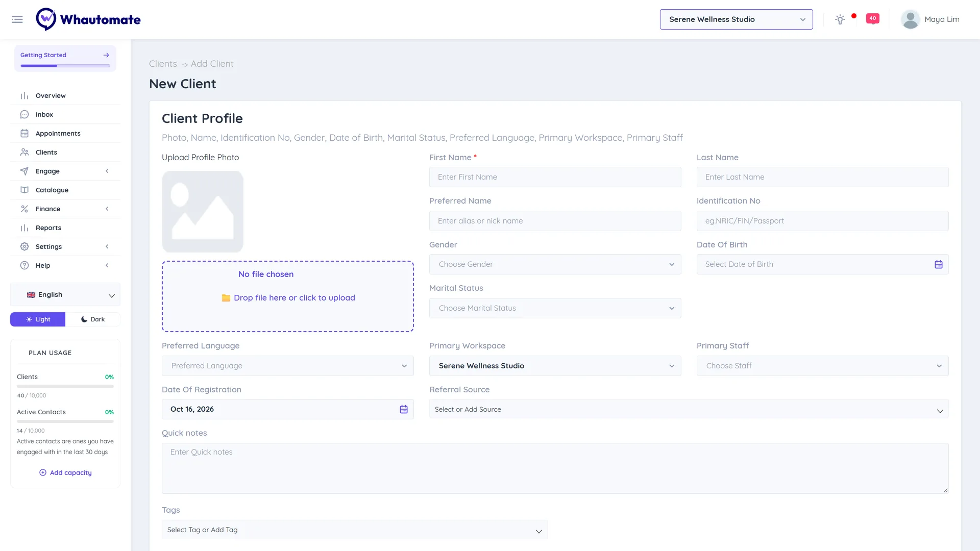980x551 pixels.
Task: Click the Appointments calendar icon
Action: (x=24, y=134)
